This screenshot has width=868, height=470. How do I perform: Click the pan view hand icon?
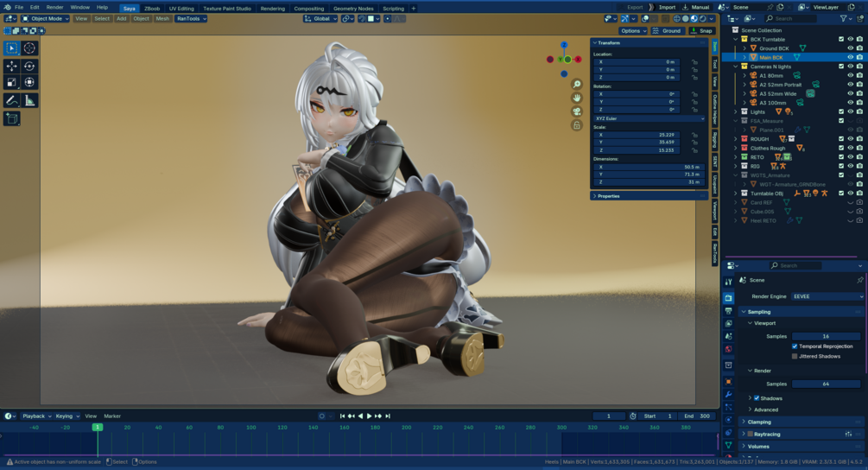click(x=577, y=98)
